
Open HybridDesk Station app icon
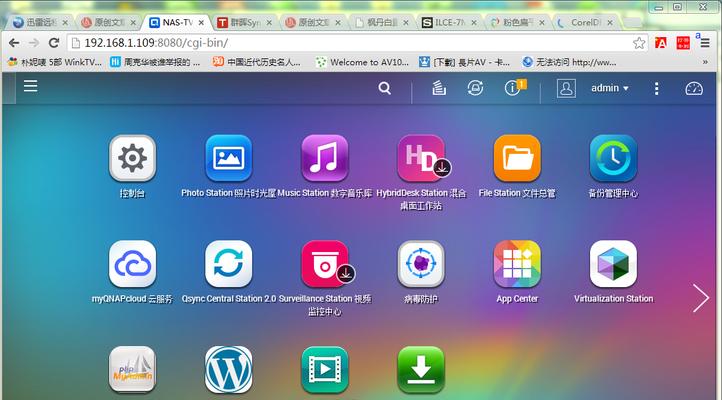421,158
